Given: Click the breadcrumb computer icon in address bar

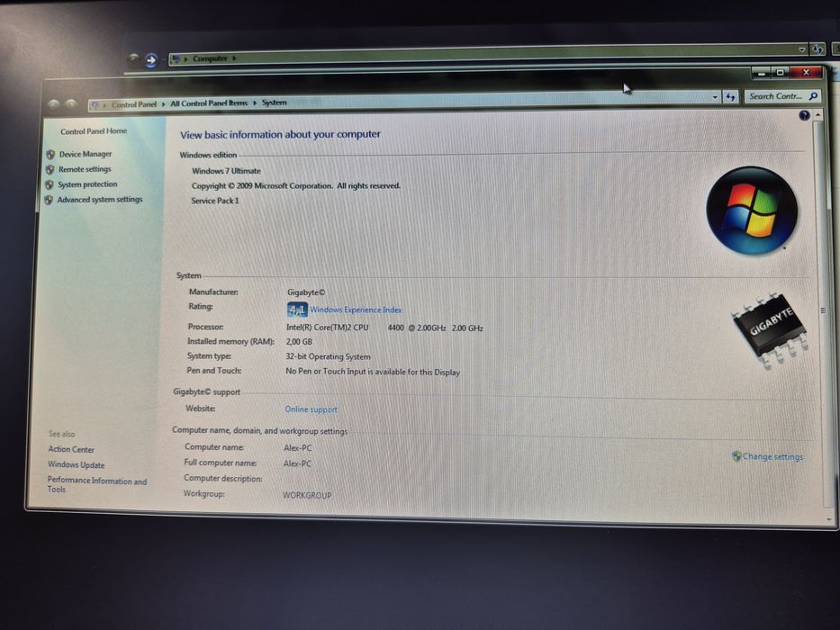Looking at the screenshot, I should click(95, 105).
